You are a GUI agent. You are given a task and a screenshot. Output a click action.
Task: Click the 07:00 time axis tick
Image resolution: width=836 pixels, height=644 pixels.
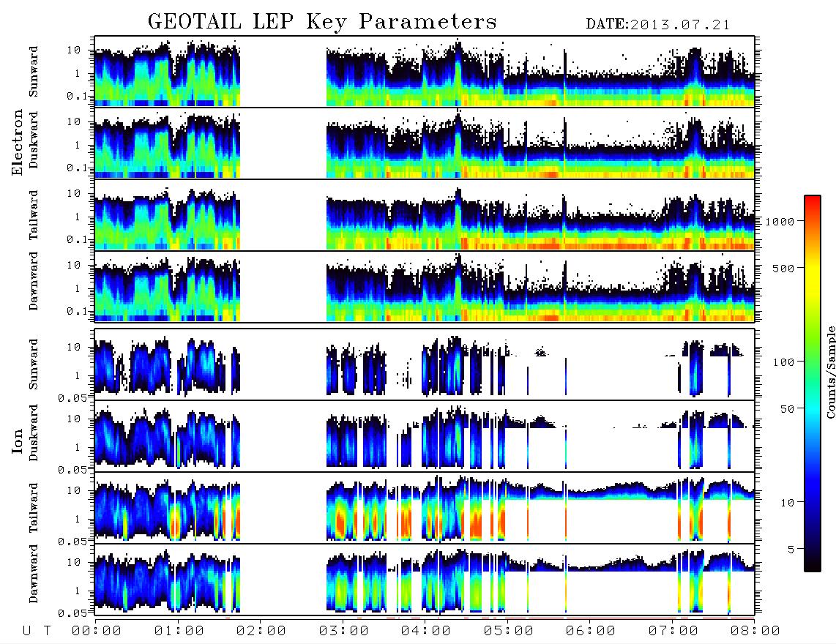pyautogui.click(x=673, y=631)
